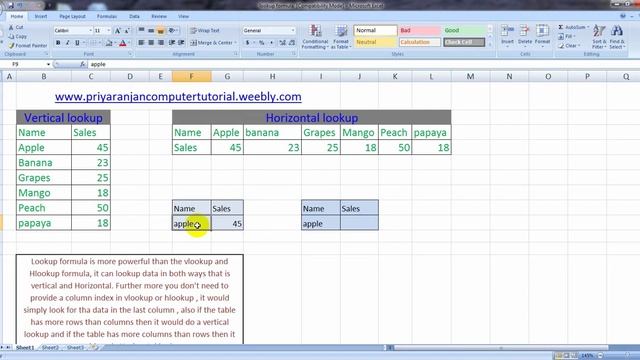
Task: Insert cells with the Insert icon
Action: 507,35
